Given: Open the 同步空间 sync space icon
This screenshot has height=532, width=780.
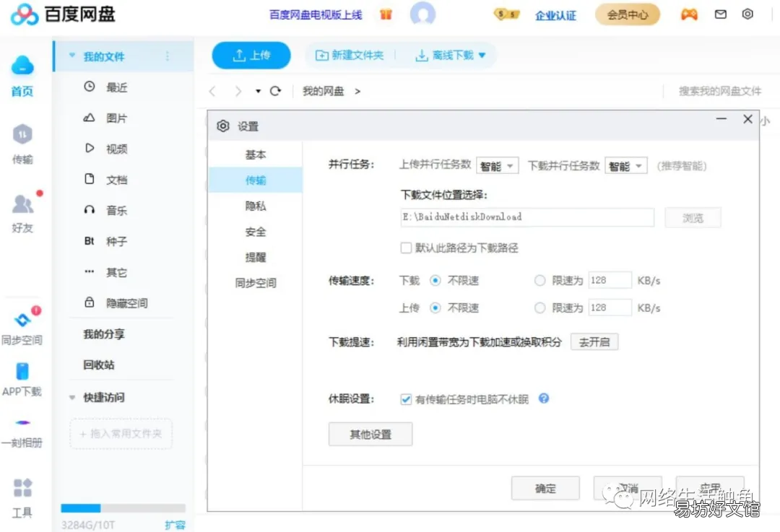Looking at the screenshot, I should coord(22,319).
